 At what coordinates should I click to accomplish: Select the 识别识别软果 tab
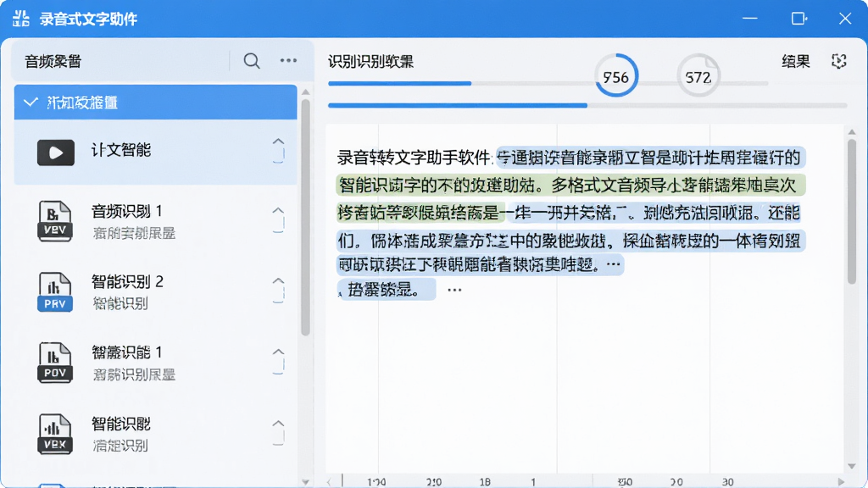click(371, 61)
